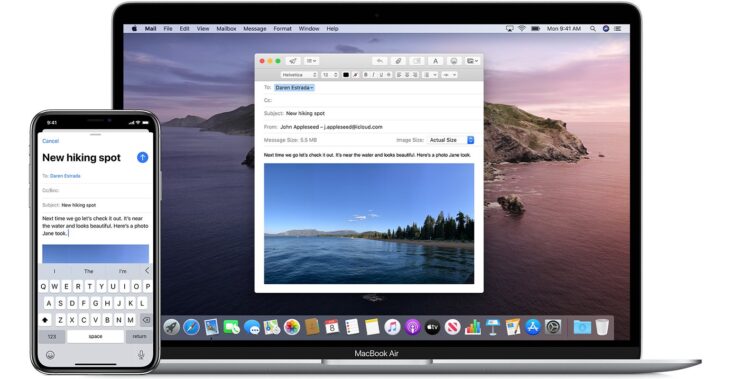
Task: Open the Calendar icon in the Dock
Action: (x=332, y=327)
